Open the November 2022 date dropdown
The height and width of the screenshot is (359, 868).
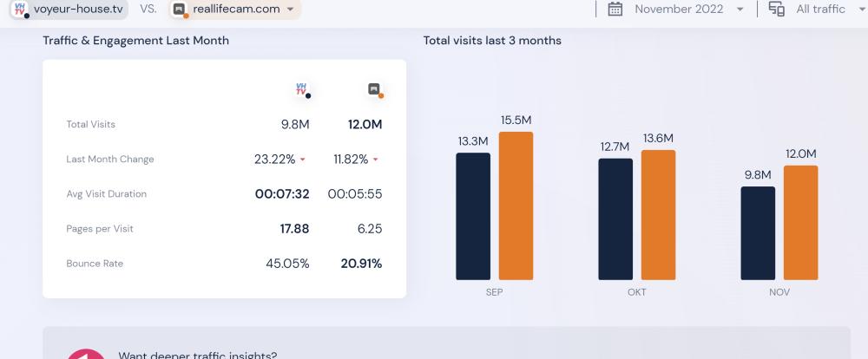[x=740, y=10]
